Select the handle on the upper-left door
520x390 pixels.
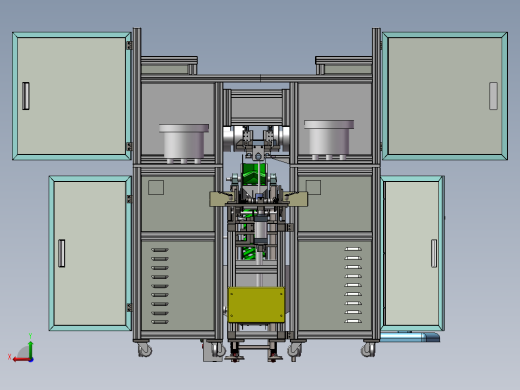tap(26, 96)
